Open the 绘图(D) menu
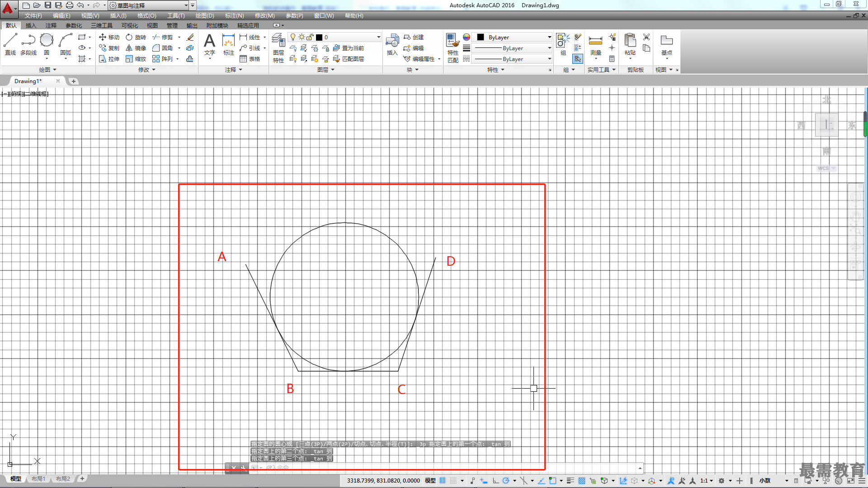The height and width of the screenshot is (488, 868). pyautogui.click(x=205, y=16)
